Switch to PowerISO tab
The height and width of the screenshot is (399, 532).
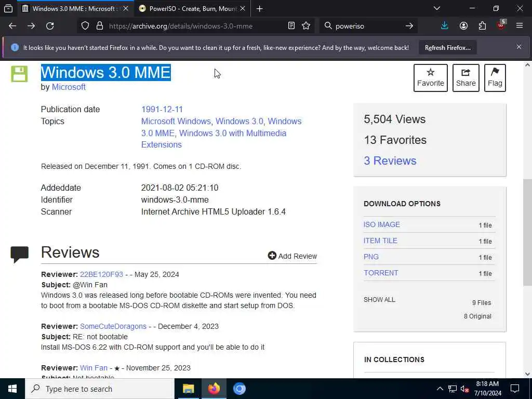(x=192, y=8)
